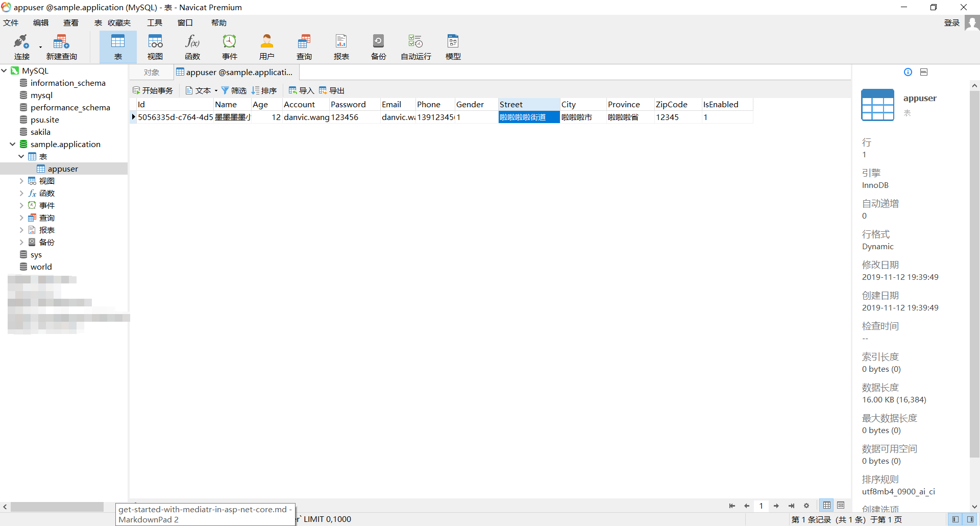Click the 新建查询 (New Query) icon
The height and width of the screenshot is (526, 980).
(x=61, y=47)
